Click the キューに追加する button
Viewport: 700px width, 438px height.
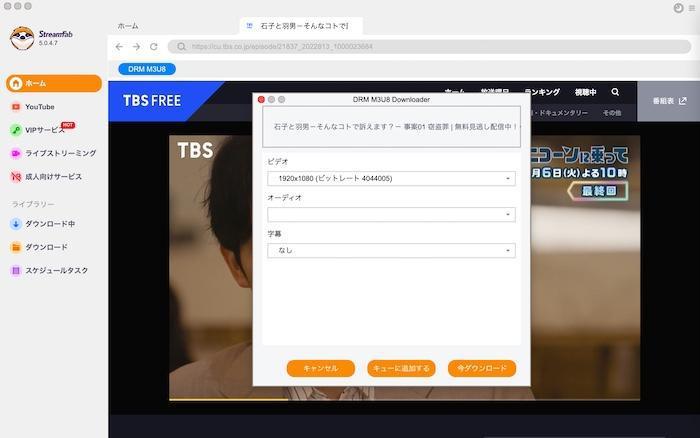(x=401, y=368)
